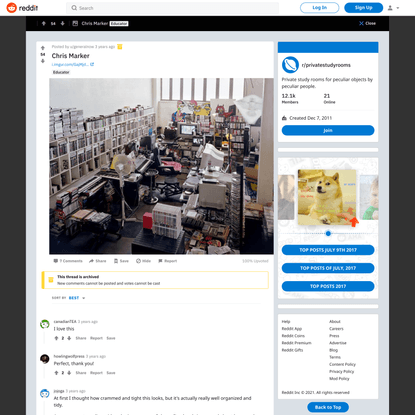Share the post using the Share arrow
The width and height of the screenshot is (415, 415).
point(91,261)
